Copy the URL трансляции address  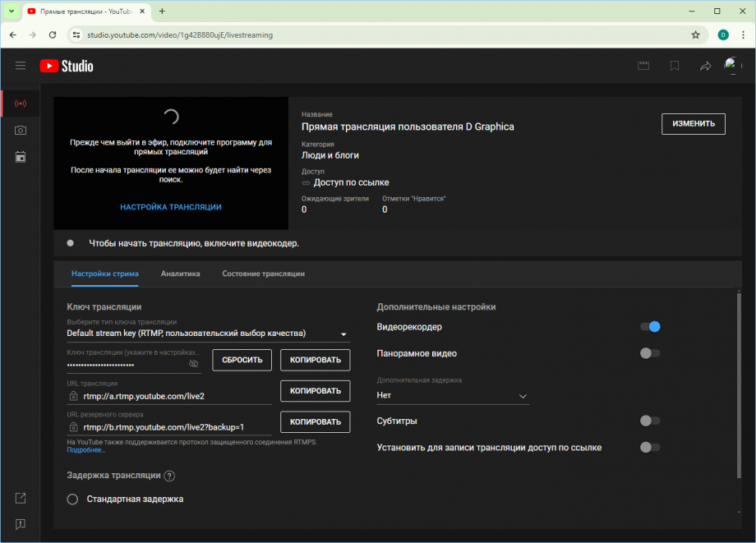pyautogui.click(x=316, y=391)
